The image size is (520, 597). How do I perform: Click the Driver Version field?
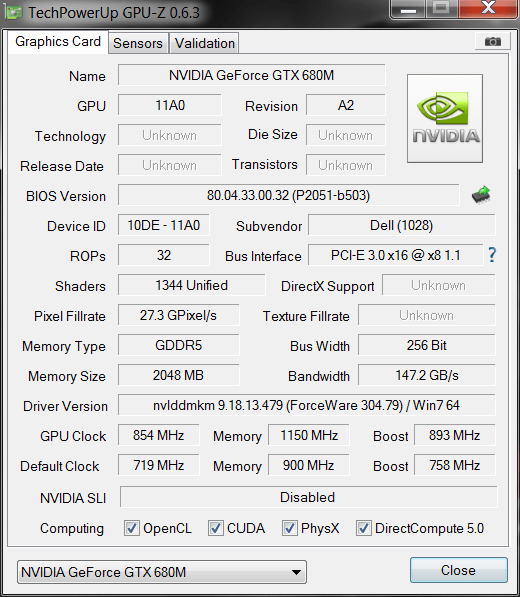306,405
